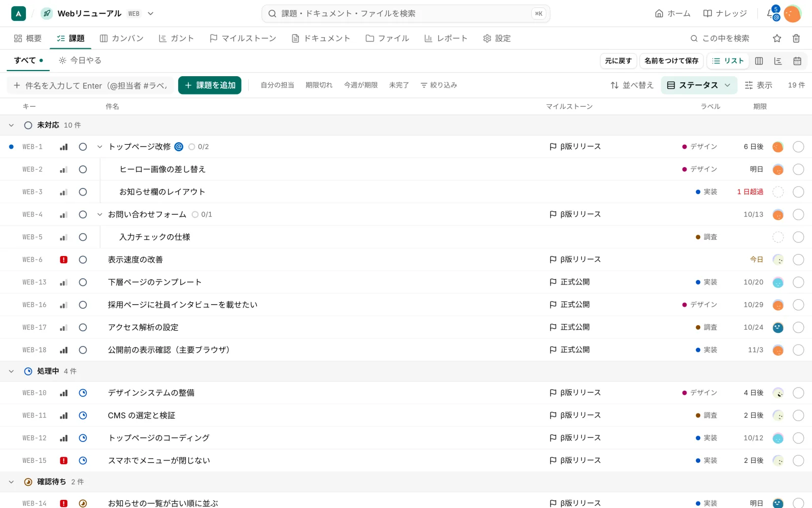Image resolution: width=812 pixels, height=508 pixels.
Task: Go to the レポート tab
Action: (x=446, y=39)
